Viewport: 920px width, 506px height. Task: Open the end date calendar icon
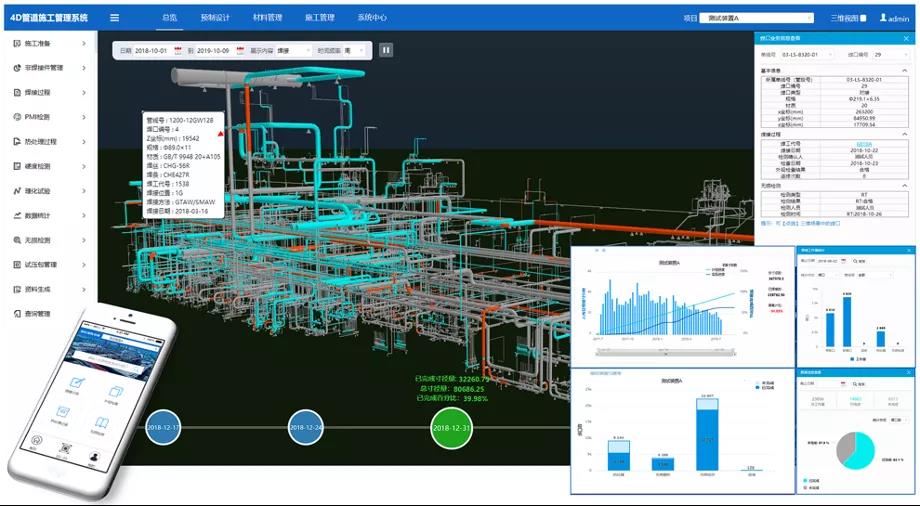click(241, 50)
